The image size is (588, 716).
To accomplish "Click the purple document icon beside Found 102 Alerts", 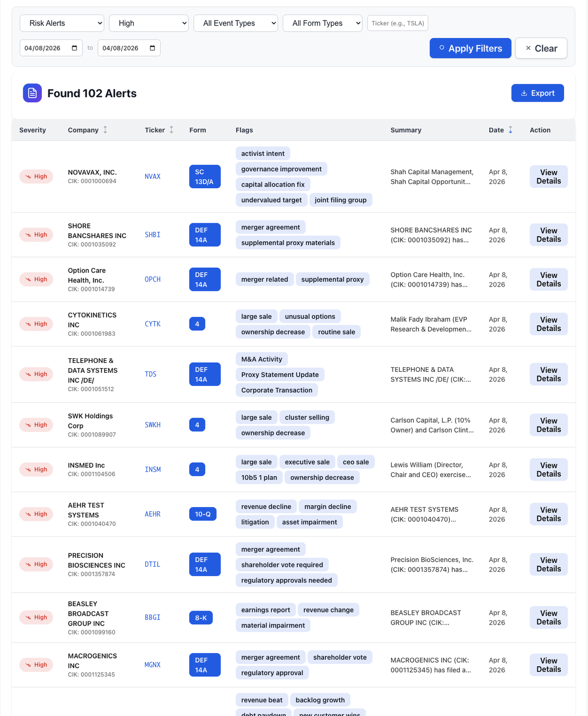I will click(x=32, y=93).
